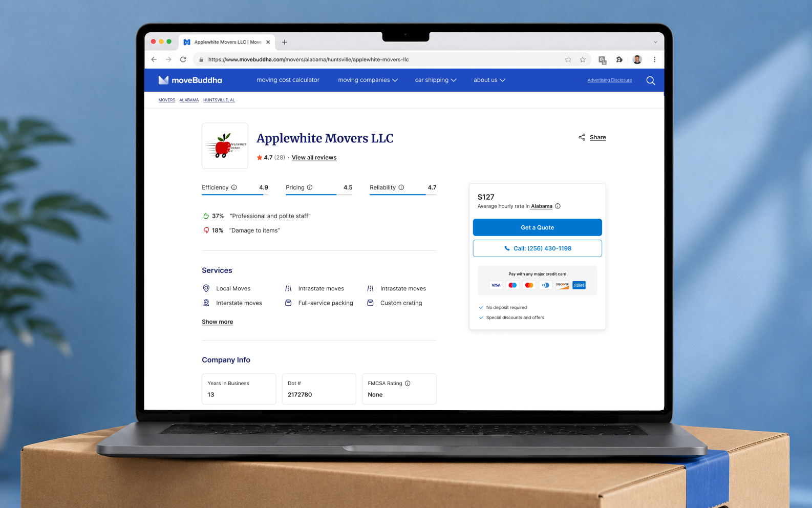
Task: Click the thumbs-up icon next to 37%
Action: [206, 216]
